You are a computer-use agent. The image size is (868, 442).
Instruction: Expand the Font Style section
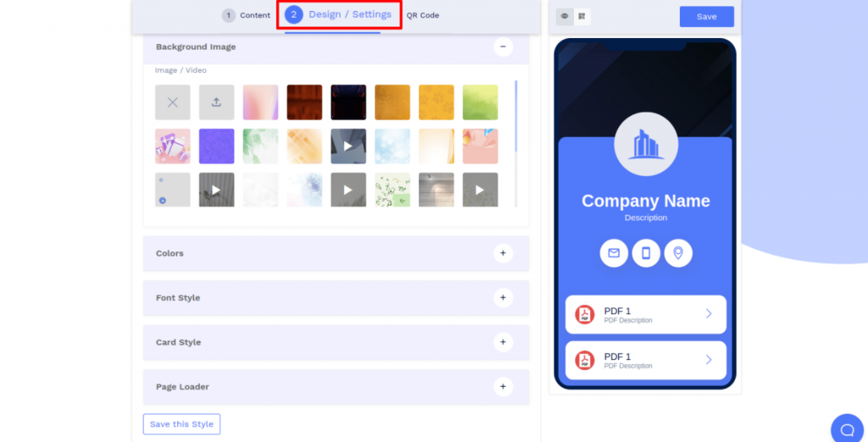(503, 298)
